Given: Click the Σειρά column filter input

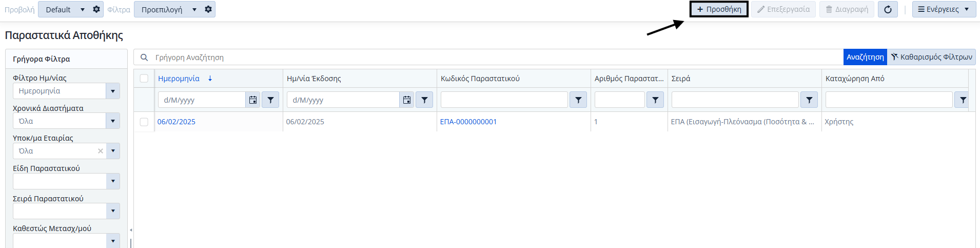Looking at the screenshot, I should 735,100.
